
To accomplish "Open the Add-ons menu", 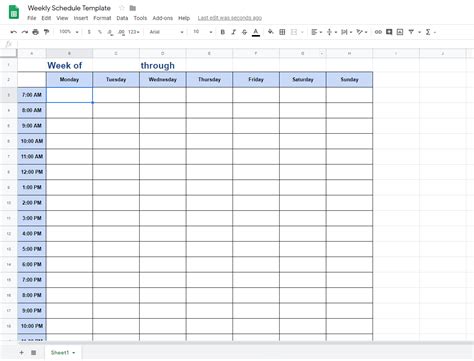I will pos(163,18).
